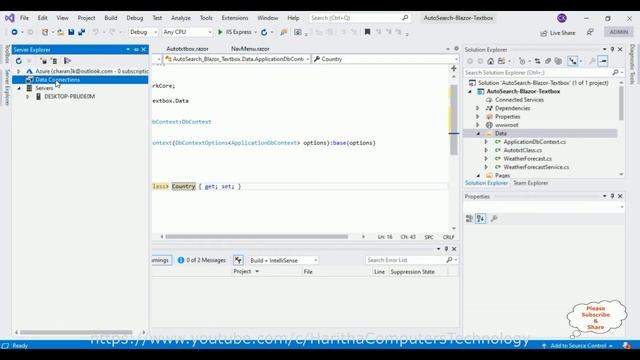Screen dimensions: 640x360
Task: Click the bookmark toggle icon in toolbar
Action: (367, 32)
